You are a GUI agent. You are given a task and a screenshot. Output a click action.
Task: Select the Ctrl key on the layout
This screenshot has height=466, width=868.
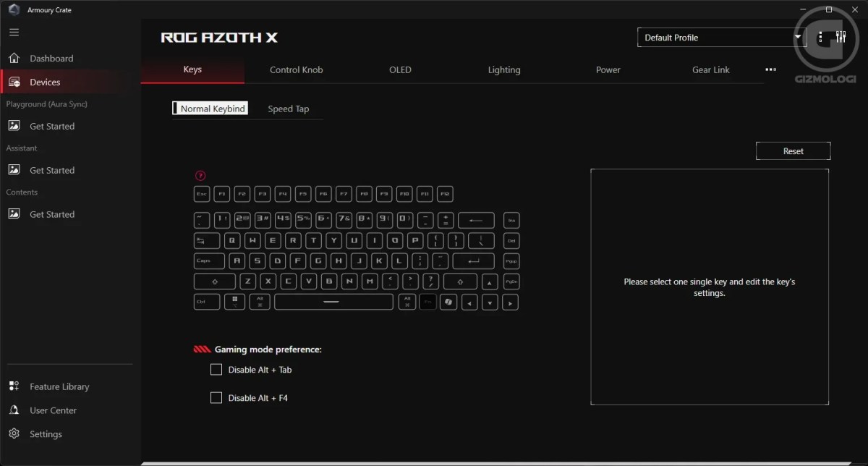[x=207, y=302]
